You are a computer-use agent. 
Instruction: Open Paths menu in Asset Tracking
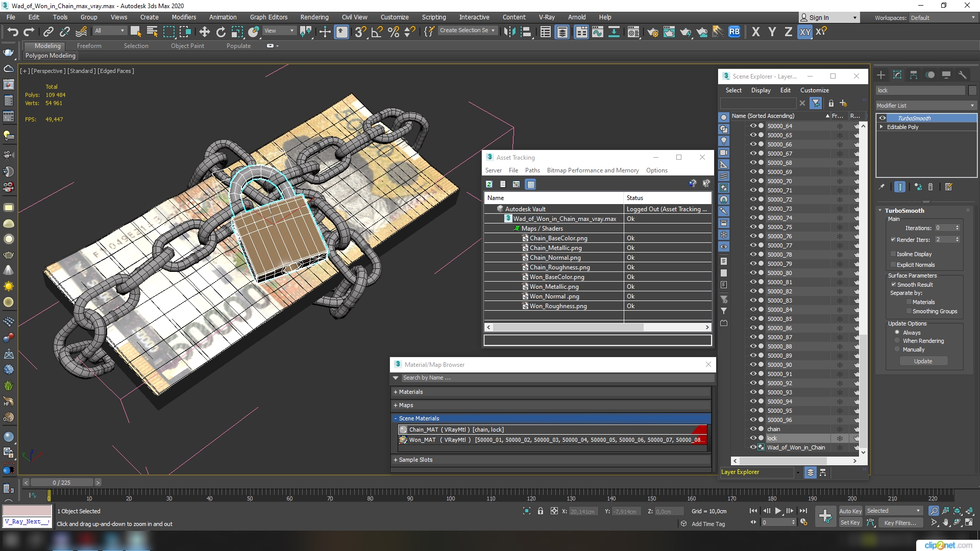click(x=532, y=170)
